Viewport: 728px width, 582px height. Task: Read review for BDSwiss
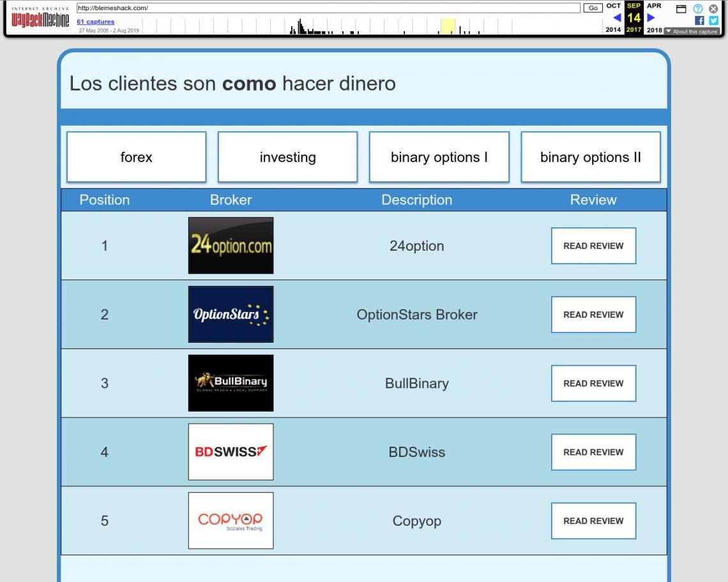pos(593,452)
